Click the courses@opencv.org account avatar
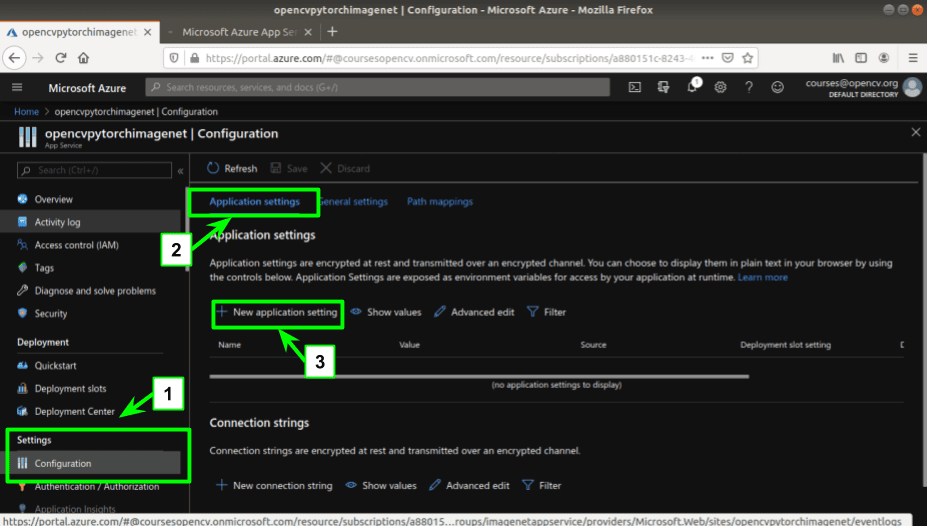Screen dimensions: 929x526 coord(912,88)
